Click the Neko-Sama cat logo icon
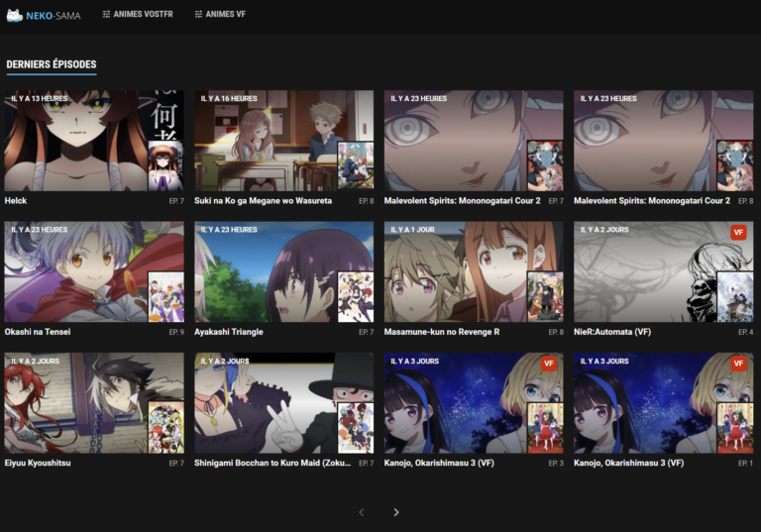 point(15,15)
